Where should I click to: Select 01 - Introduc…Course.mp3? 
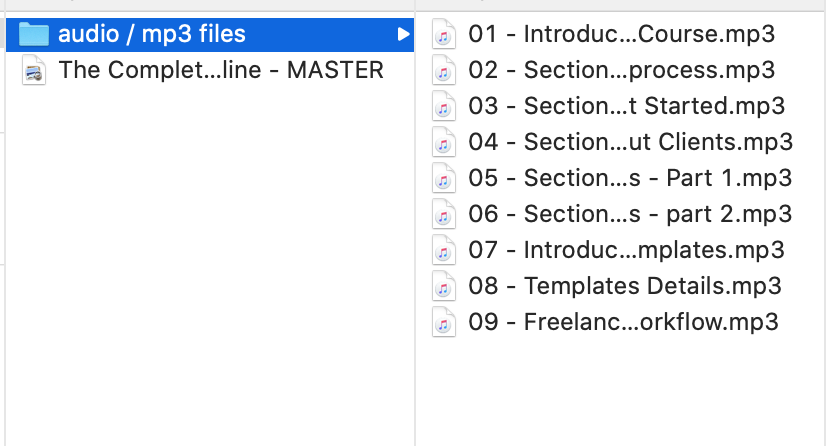(622, 35)
